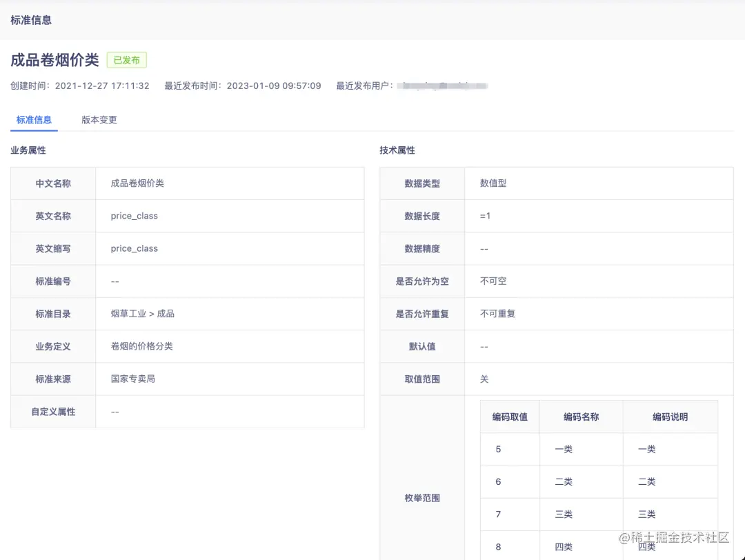The image size is (745, 560).
Task: Select the 英文名称 value price_class
Action: coord(133,216)
